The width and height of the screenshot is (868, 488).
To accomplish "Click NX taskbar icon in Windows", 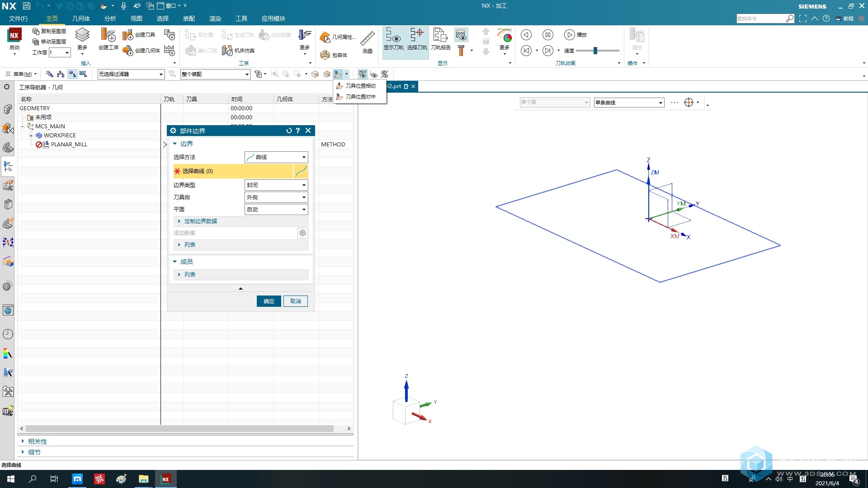I will click(166, 479).
